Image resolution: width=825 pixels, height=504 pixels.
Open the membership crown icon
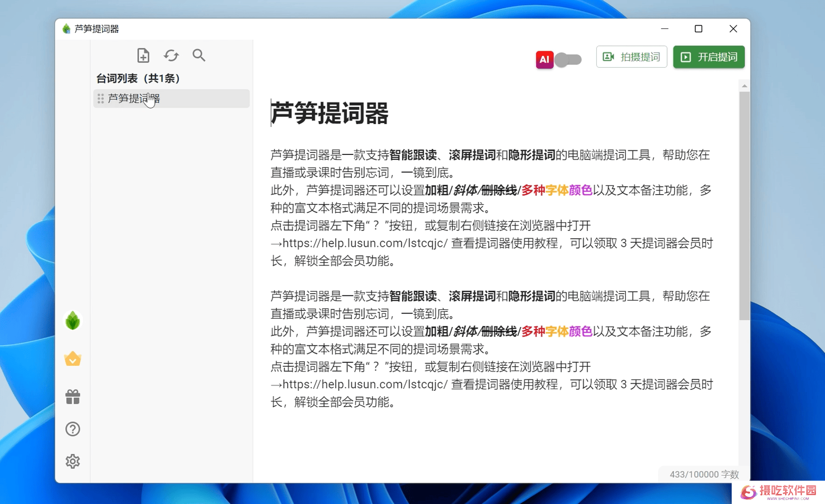[73, 358]
